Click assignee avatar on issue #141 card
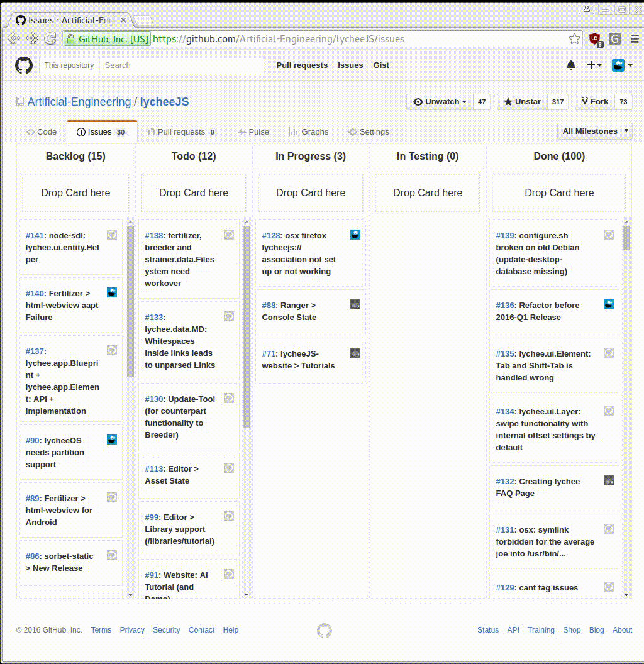This screenshot has height=664, width=644. (x=112, y=235)
